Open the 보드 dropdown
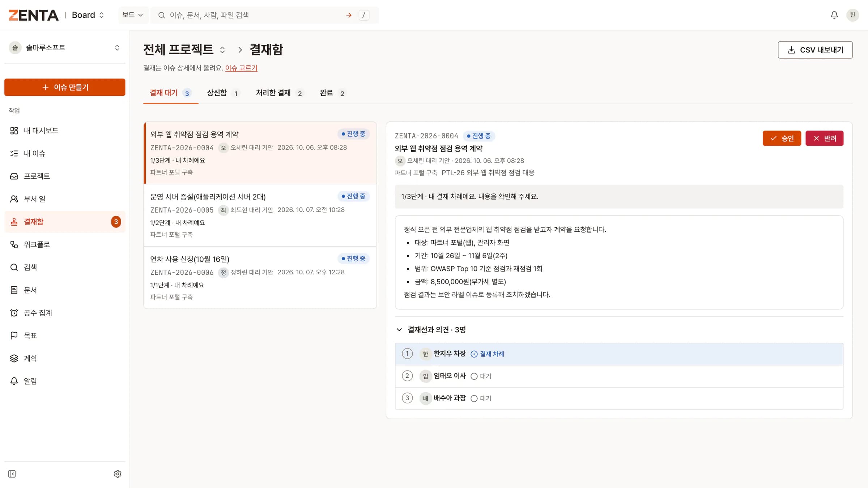The width and height of the screenshot is (868, 488). pos(133,15)
